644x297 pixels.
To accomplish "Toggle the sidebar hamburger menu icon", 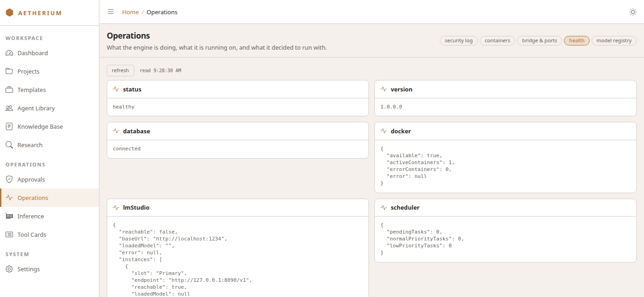I will 111,12.
